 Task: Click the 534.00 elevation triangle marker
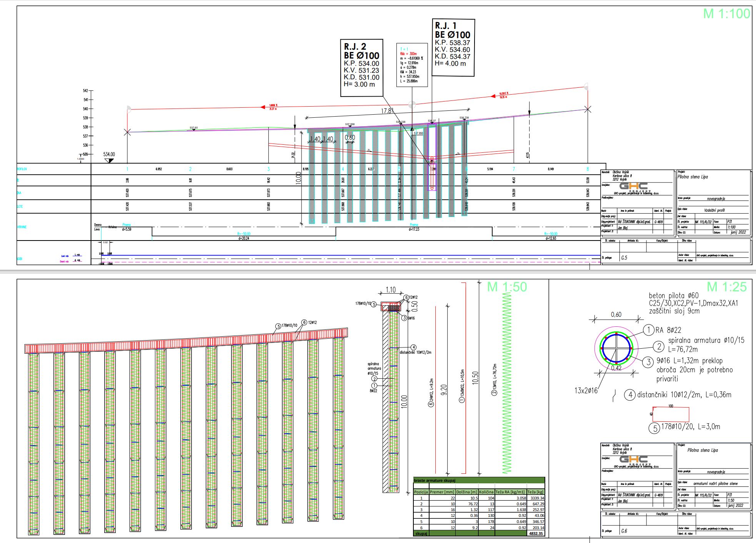(109, 160)
